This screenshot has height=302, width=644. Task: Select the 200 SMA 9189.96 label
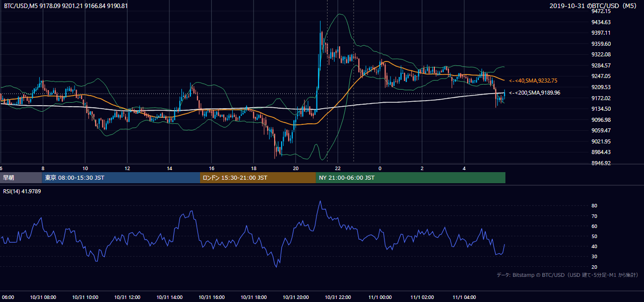534,93
